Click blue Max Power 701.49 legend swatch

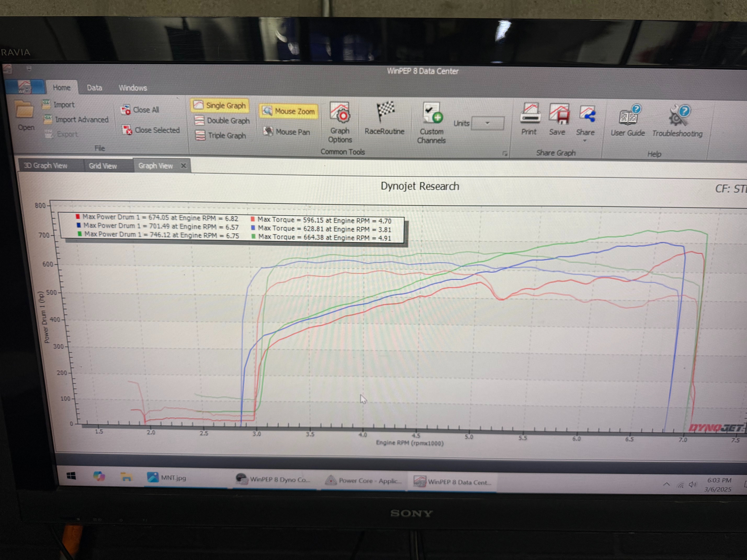tap(79, 225)
